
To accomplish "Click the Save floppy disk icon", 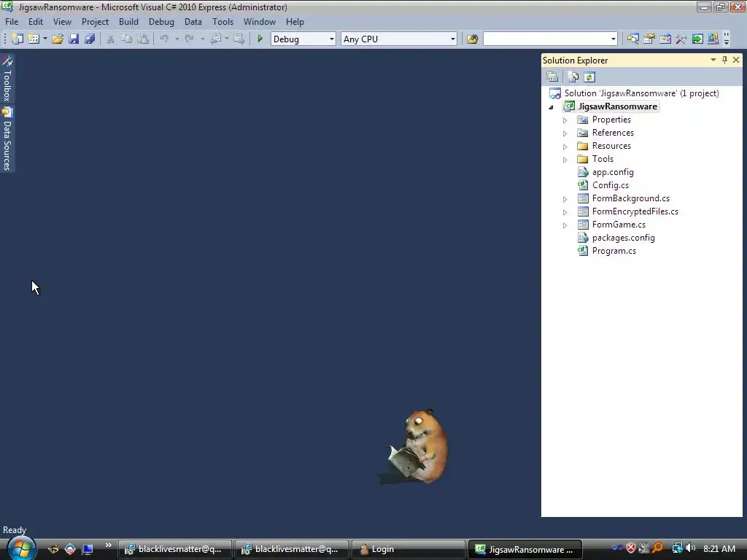I will 74,39.
